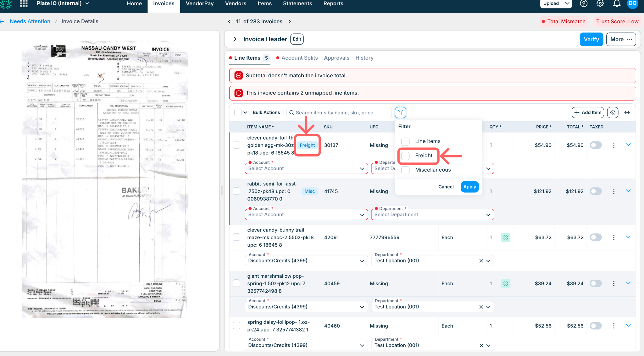Open Select Department dropdown for SKU 41745
This screenshot has height=356, width=644.
(x=432, y=215)
